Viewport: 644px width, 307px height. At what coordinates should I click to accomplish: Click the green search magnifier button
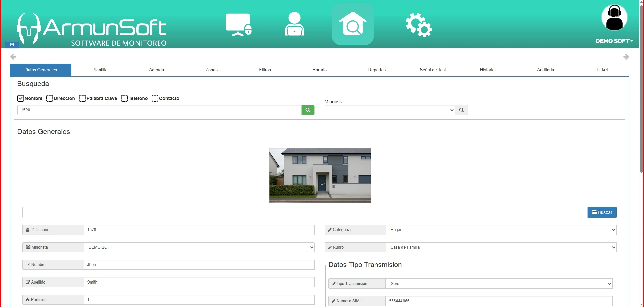308,110
